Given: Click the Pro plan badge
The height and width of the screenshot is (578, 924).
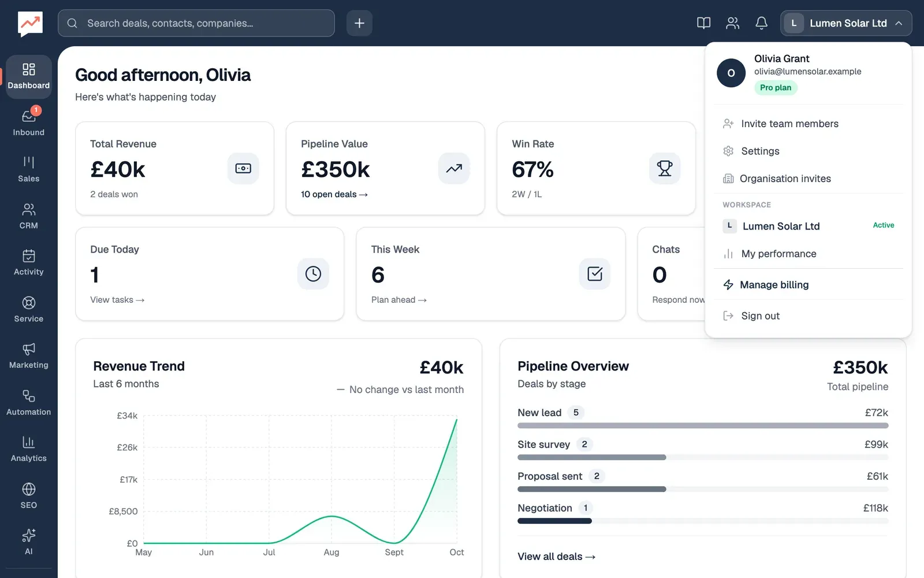Looking at the screenshot, I should (x=776, y=88).
